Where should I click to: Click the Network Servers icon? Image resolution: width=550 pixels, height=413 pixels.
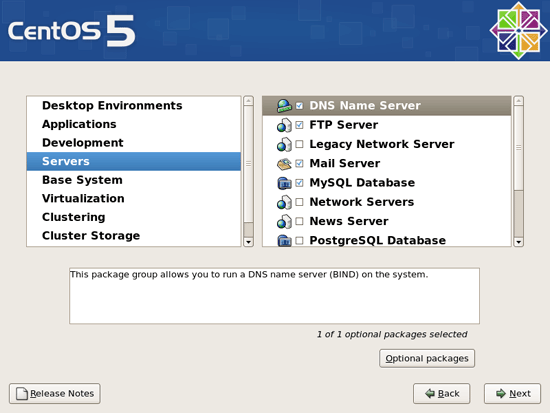point(284,202)
